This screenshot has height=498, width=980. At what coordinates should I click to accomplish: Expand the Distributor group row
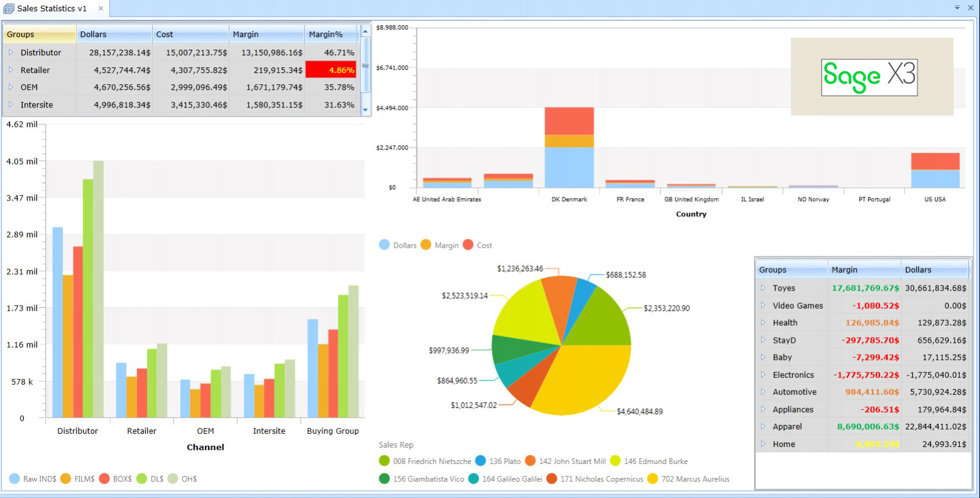click(11, 53)
